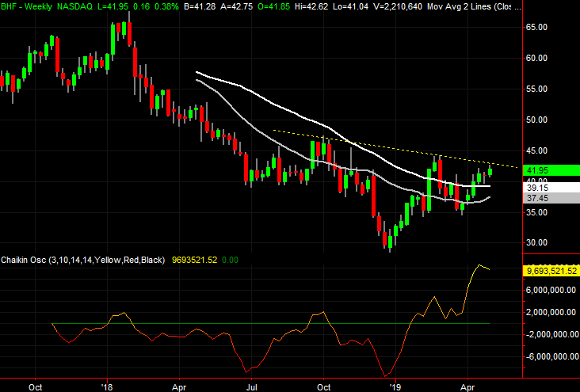This screenshot has height=392, width=580.
Task: Click the 50.00 price axis label
Action: 536,120
